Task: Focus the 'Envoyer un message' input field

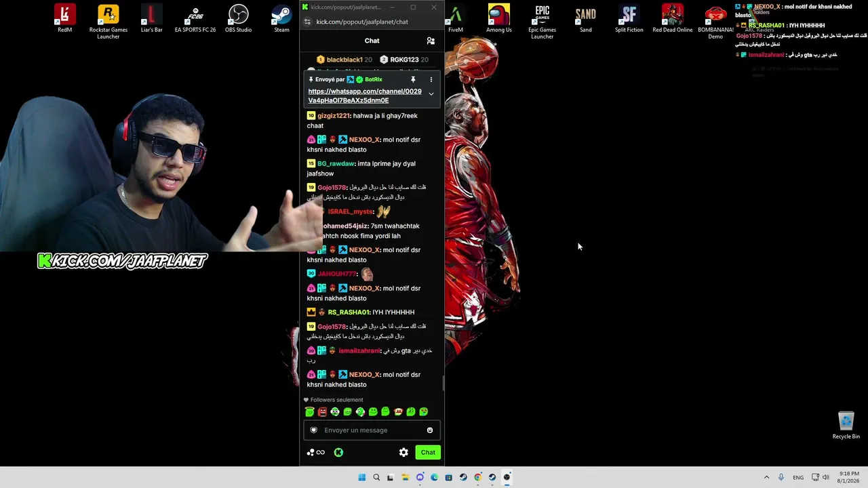Action: pos(372,430)
